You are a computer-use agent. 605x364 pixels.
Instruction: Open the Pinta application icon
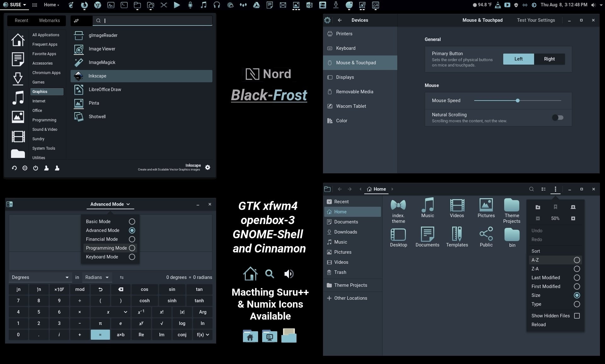click(x=79, y=103)
